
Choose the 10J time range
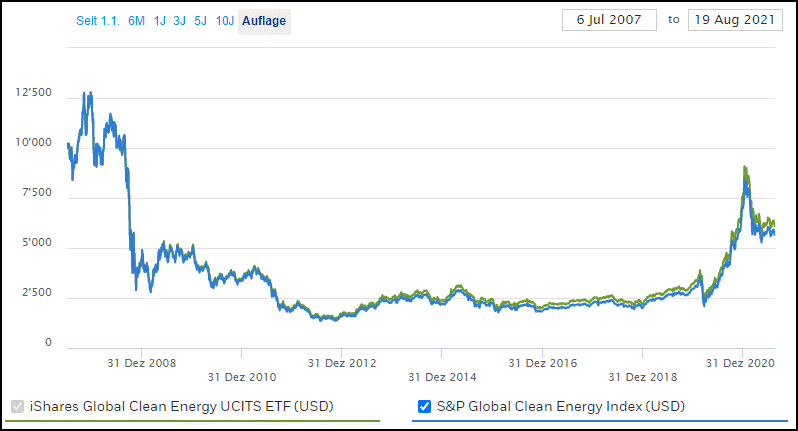225,21
